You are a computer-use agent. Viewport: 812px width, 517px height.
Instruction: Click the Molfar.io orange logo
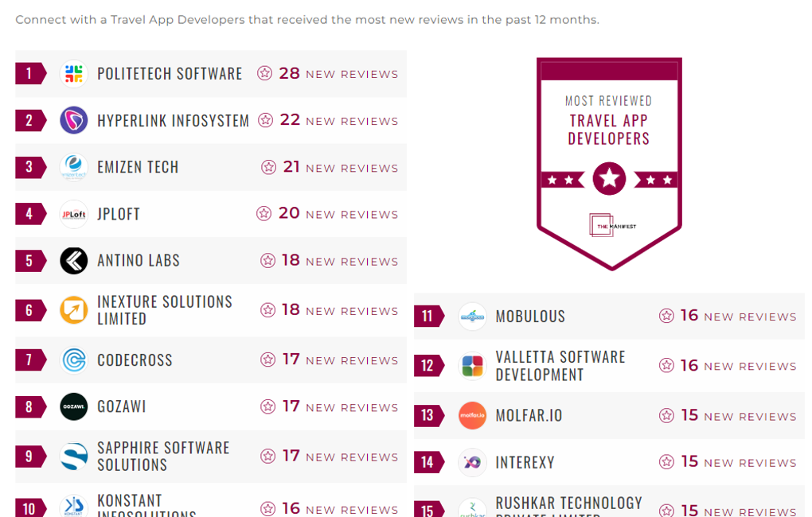click(472, 415)
